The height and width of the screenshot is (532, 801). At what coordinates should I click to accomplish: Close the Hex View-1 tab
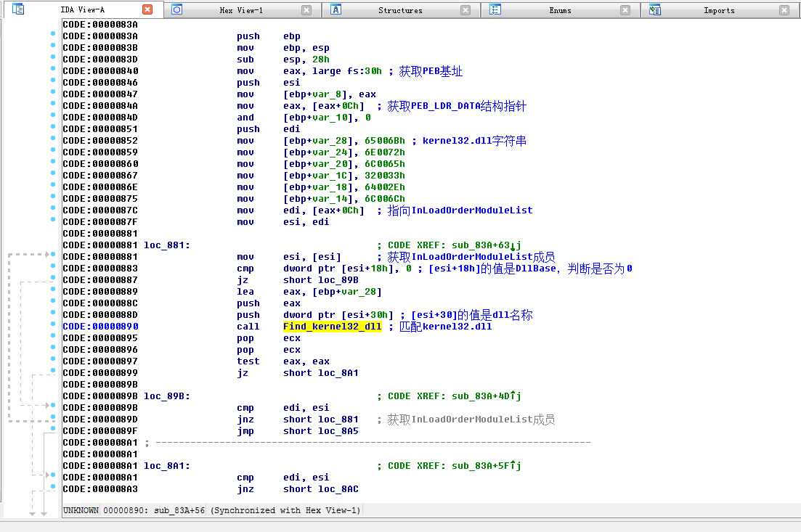point(306,10)
